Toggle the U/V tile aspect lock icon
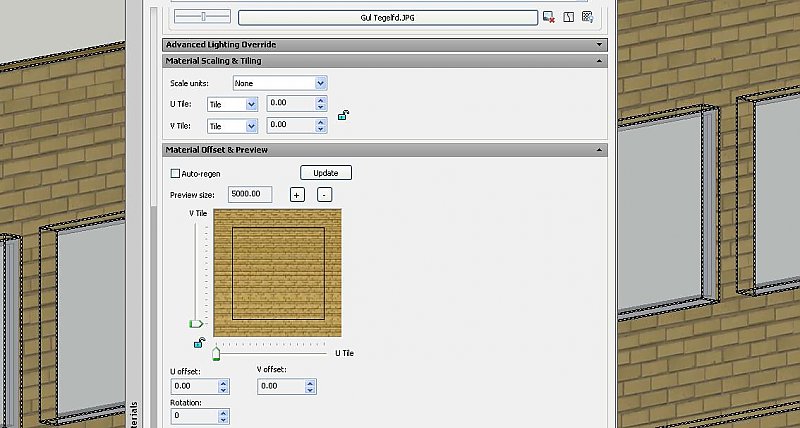The image size is (800, 428). point(343,115)
